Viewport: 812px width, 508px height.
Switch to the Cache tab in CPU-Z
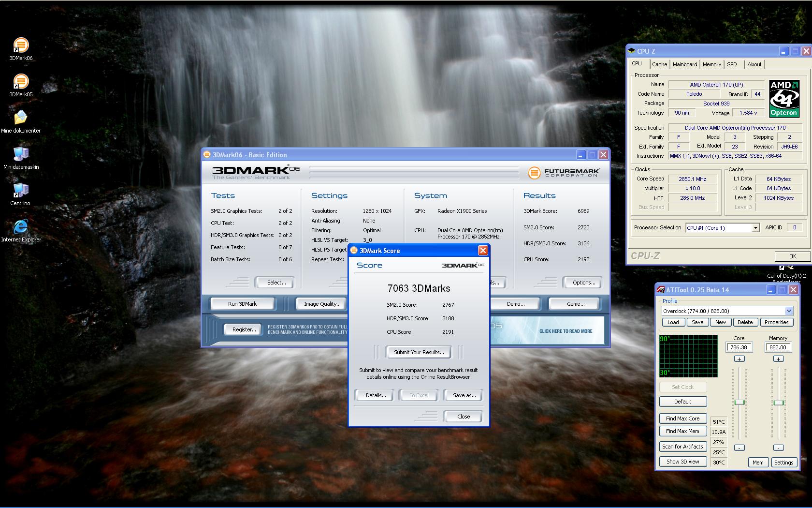[659, 64]
